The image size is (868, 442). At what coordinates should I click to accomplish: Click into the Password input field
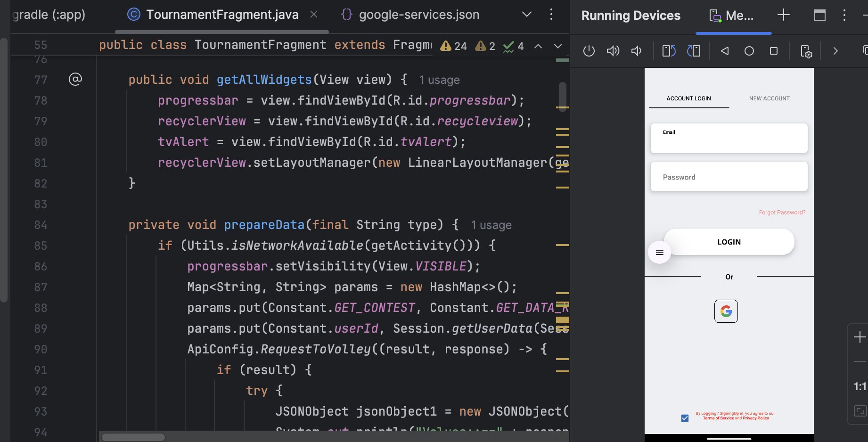point(729,177)
